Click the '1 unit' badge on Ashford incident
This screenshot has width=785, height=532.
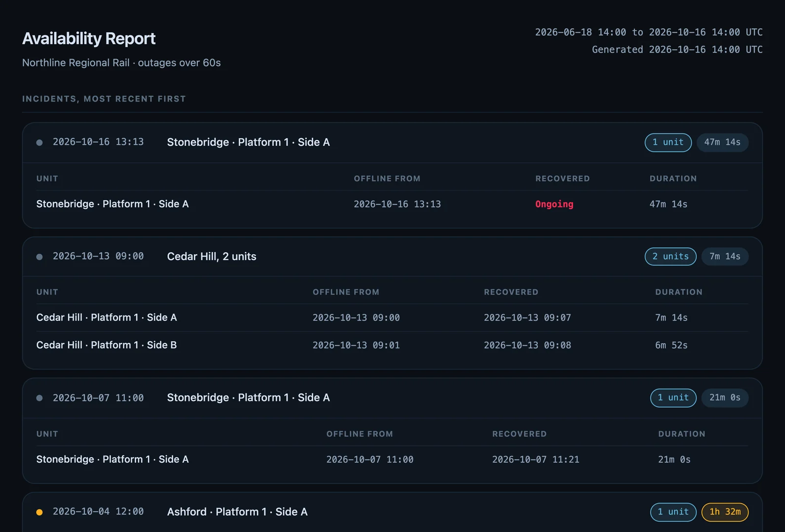673,512
